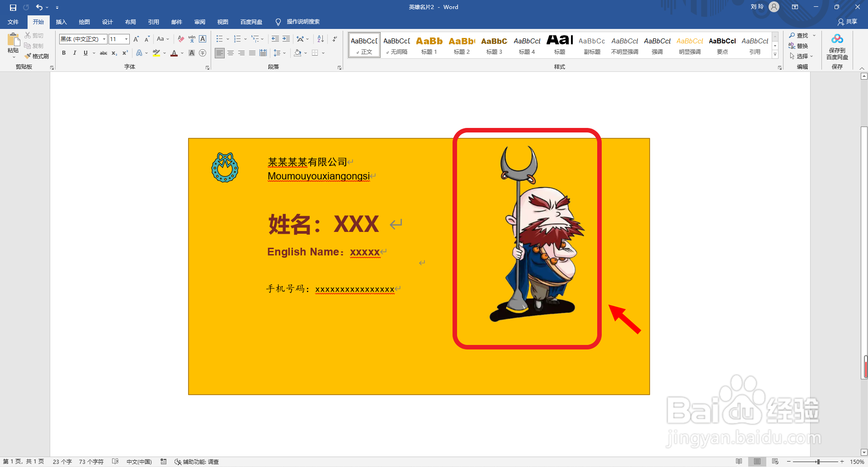Click the distributed alignment icon
This screenshot has width=868, height=467.
coord(263,53)
